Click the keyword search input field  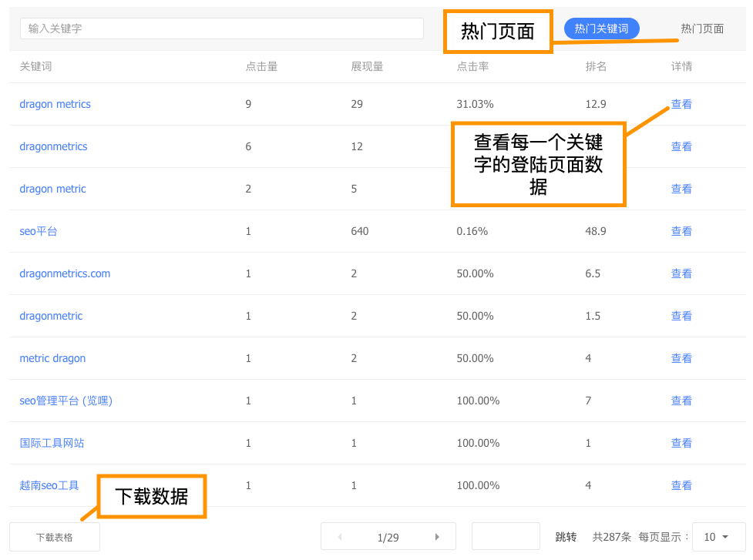point(221,29)
